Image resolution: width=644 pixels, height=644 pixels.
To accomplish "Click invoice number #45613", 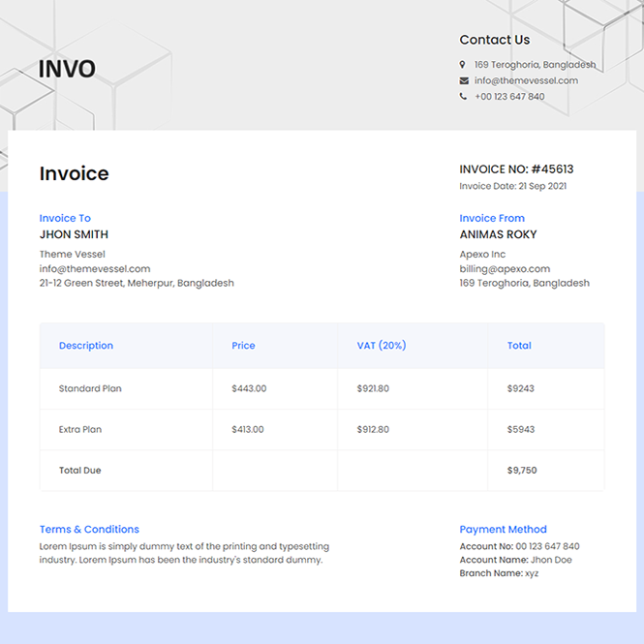I will coord(552,169).
